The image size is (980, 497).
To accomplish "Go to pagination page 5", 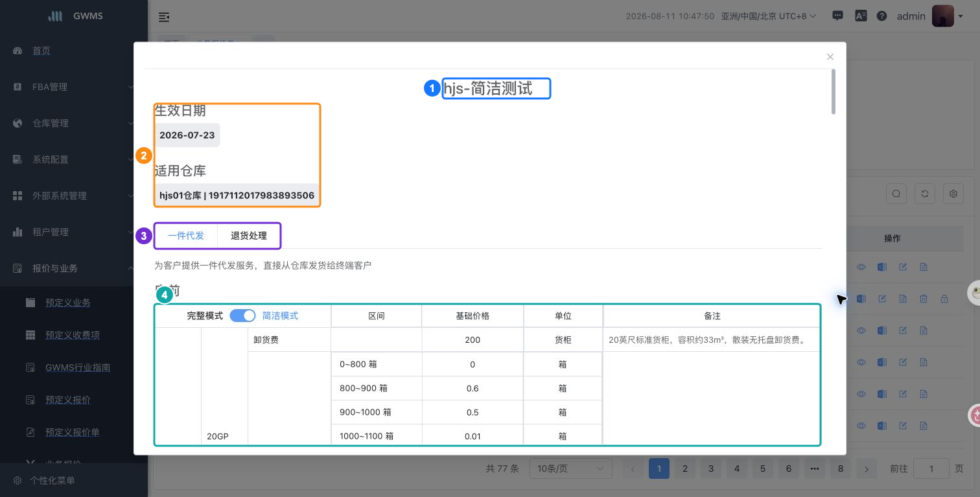I will [x=763, y=468].
